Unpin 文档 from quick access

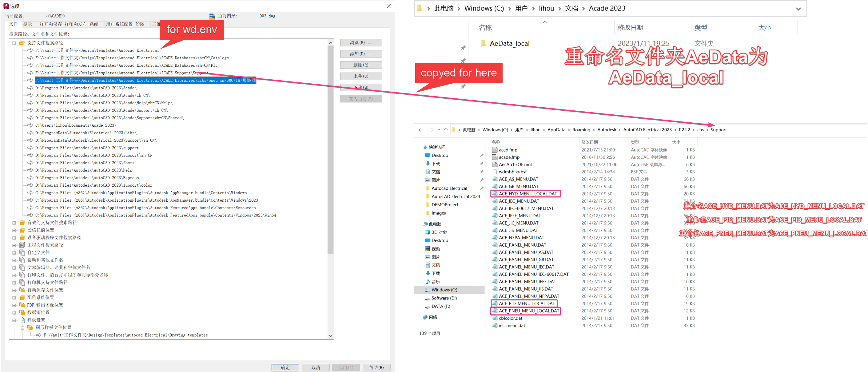coord(481,171)
